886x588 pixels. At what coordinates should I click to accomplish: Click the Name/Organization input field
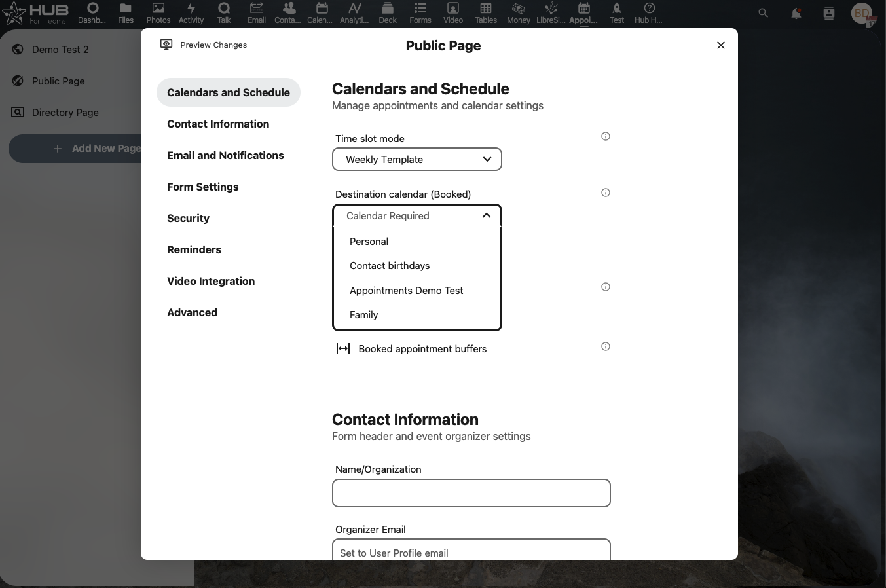click(471, 493)
